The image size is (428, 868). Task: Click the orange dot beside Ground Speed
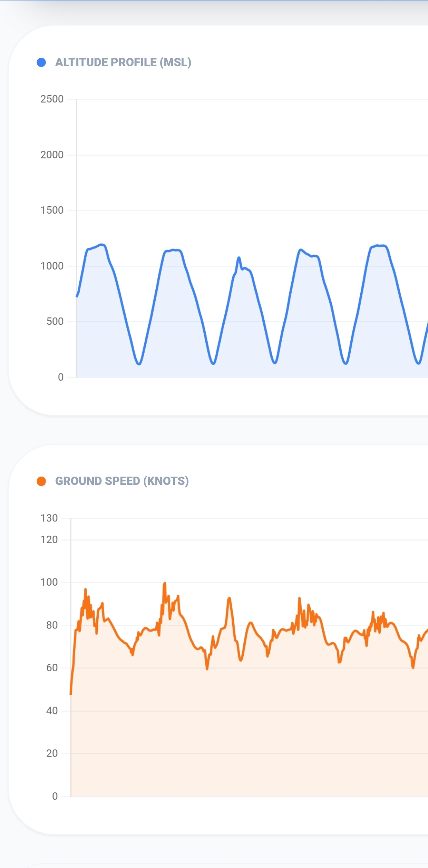[x=41, y=481]
